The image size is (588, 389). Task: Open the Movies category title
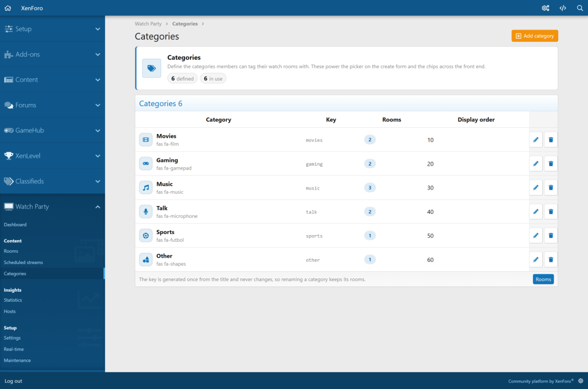(x=166, y=136)
